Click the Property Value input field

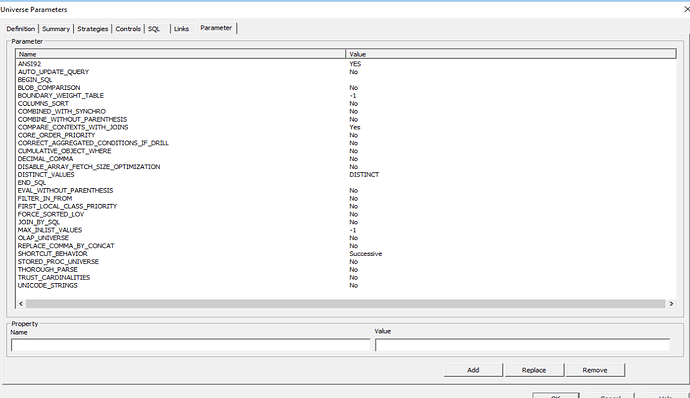(x=522, y=345)
